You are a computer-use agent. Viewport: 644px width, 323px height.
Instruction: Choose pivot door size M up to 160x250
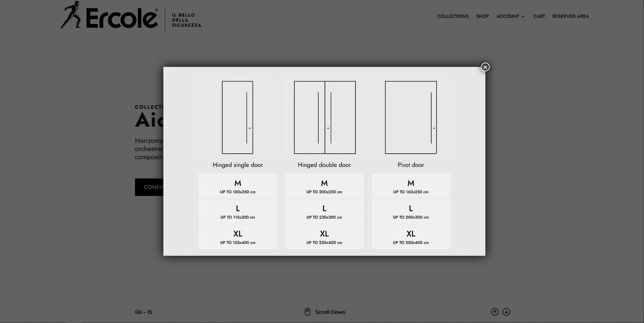tap(411, 186)
